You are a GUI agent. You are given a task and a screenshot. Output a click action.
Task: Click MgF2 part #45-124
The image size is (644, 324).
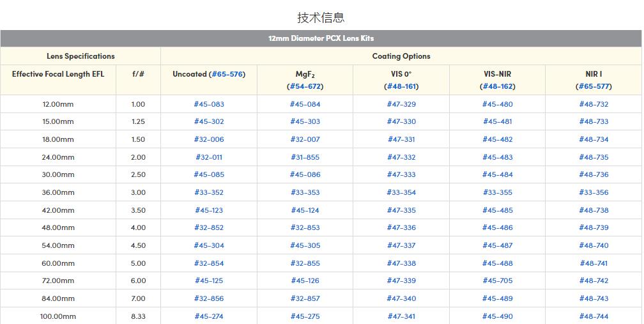(x=305, y=210)
